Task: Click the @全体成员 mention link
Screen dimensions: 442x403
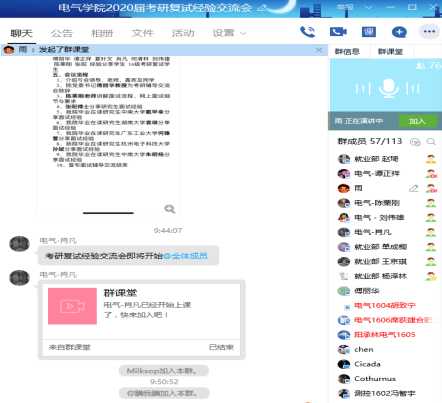Action: click(185, 256)
